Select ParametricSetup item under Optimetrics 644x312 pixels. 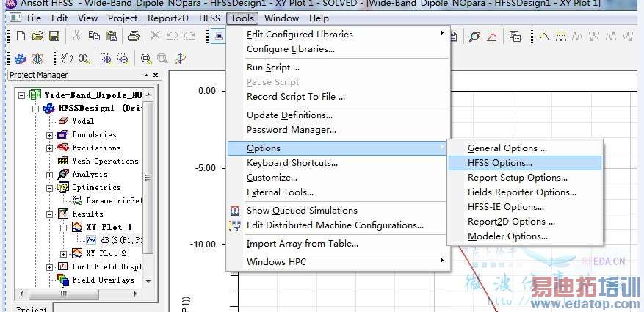114,200
